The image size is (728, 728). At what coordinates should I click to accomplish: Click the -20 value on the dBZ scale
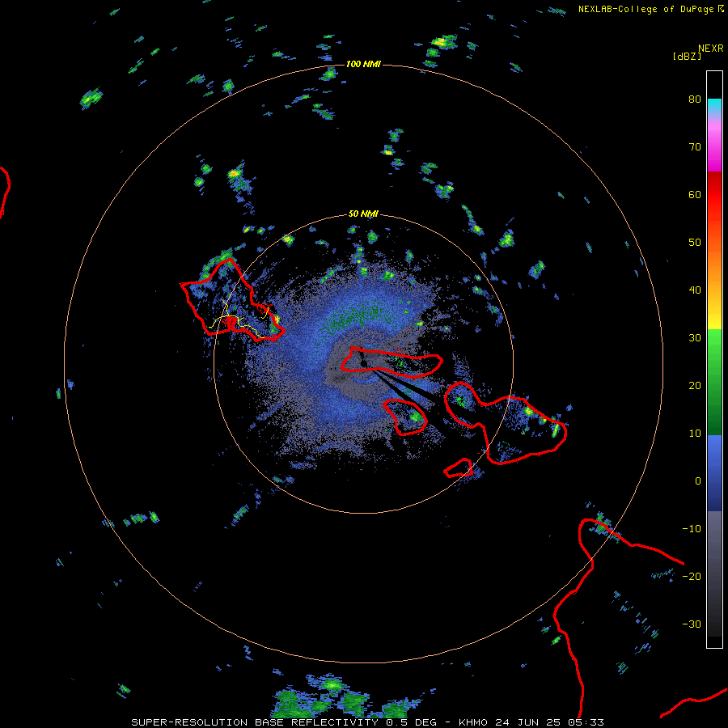(x=692, y=576)
